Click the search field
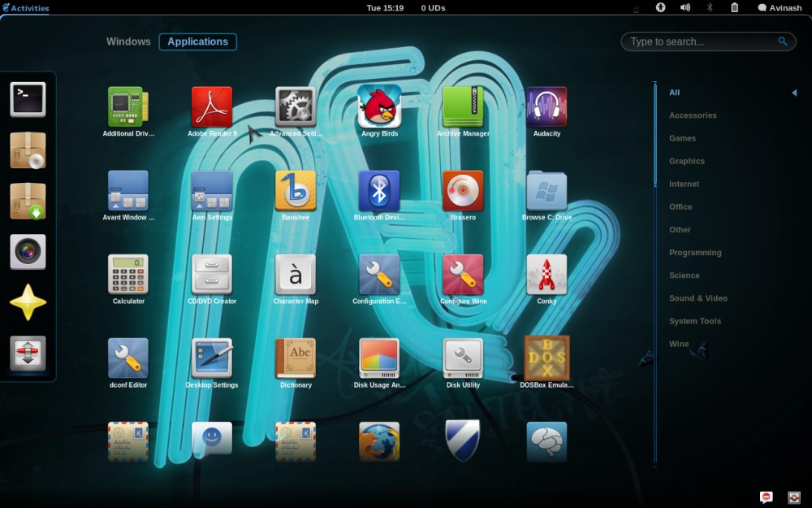Screen dimensions: 812x508 tap(708, 41)
